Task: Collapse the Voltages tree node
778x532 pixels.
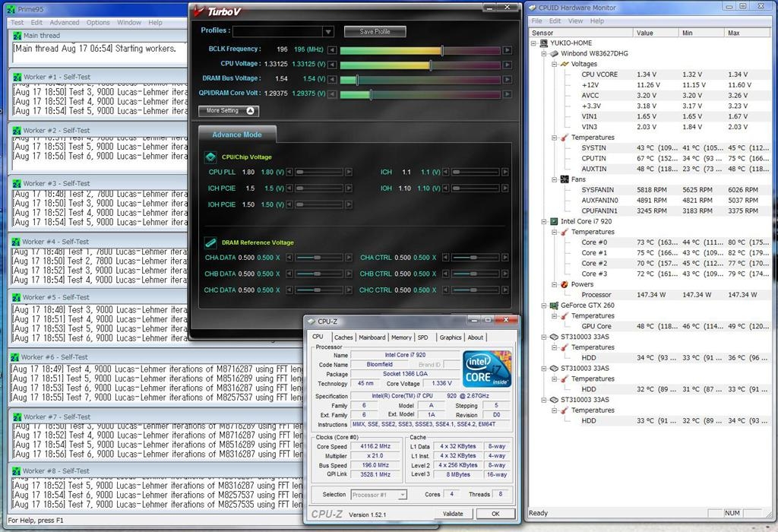Action: tap(554, 65)
